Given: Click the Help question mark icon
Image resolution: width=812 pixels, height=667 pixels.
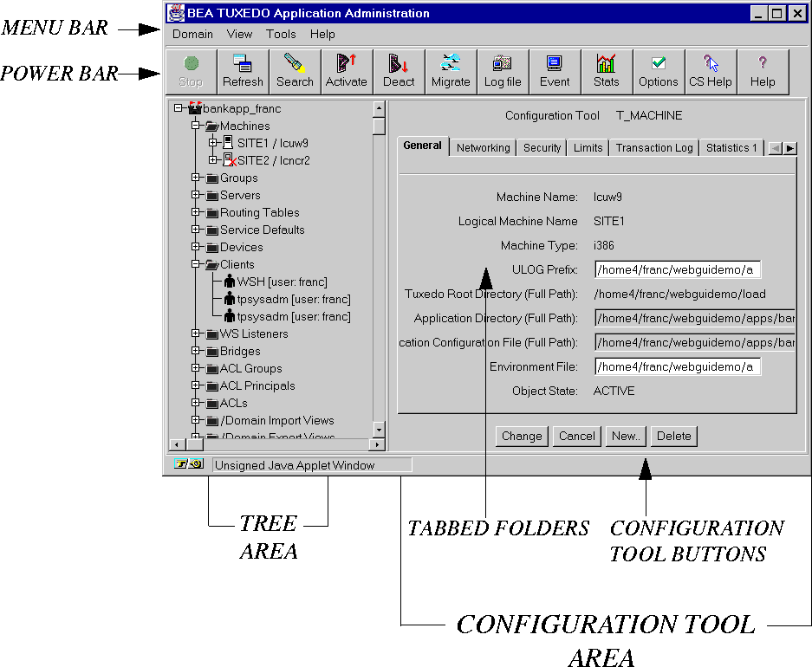Looking at the screenshot, I should pos(763,72).
